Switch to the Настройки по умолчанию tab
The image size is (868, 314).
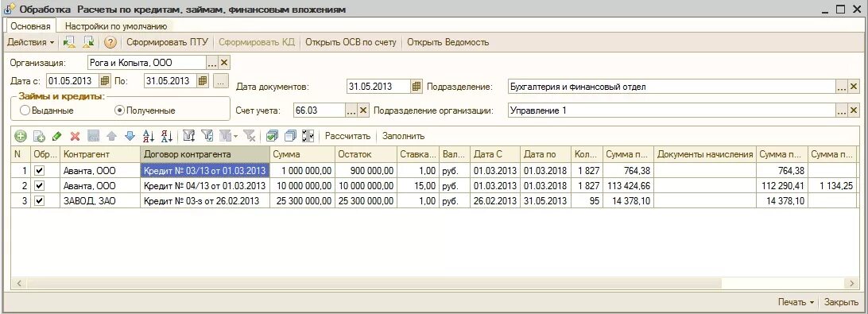116,26
